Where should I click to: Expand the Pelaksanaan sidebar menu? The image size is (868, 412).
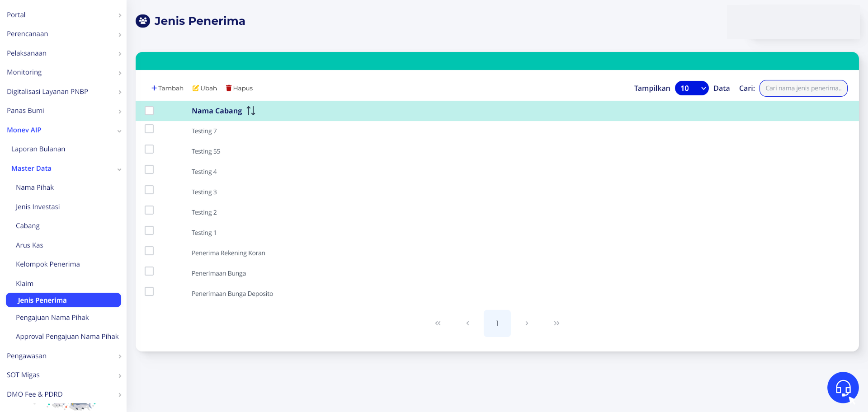pos(63,53)
